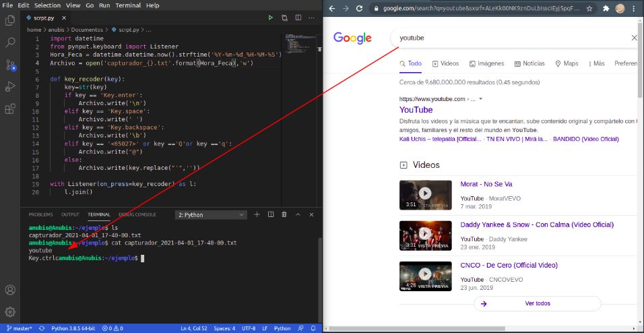
Task: Add a new terminal with plus icon
Action: coord(257,214)
